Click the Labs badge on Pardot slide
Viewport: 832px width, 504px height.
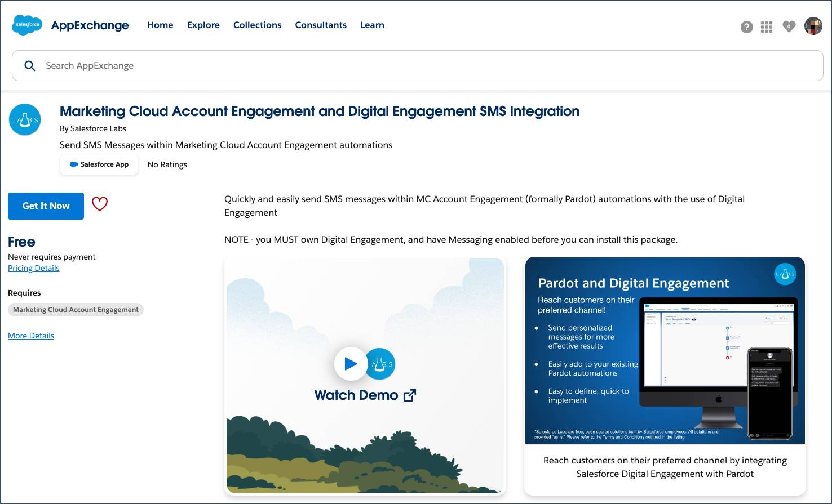(x=785, y=274)
